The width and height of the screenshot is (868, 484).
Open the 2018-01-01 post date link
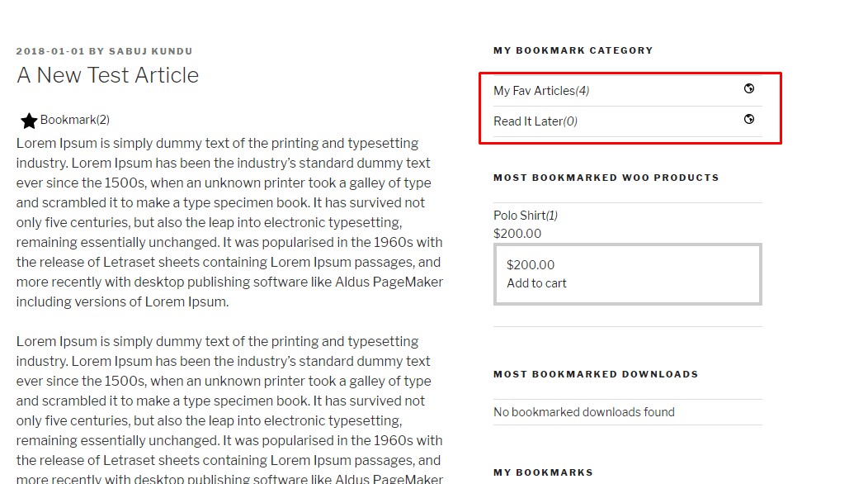coord(50,51)
